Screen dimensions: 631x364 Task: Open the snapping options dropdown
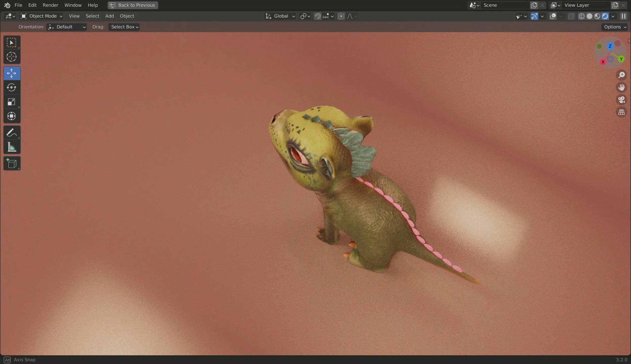[328, 16]
